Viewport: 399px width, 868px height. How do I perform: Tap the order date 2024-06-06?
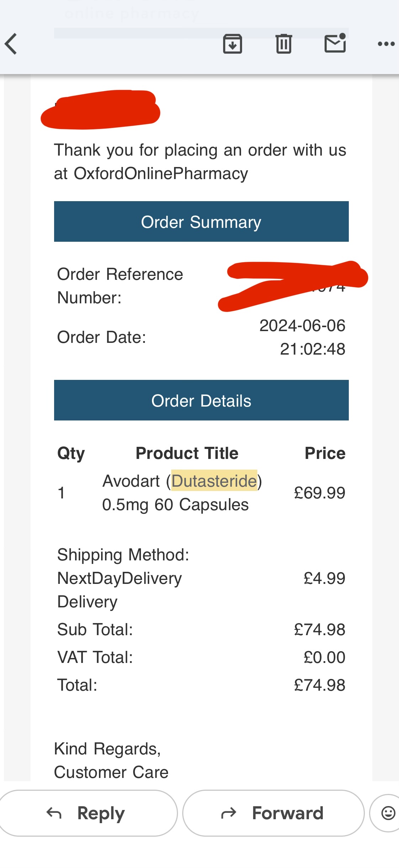pos(302,325)
